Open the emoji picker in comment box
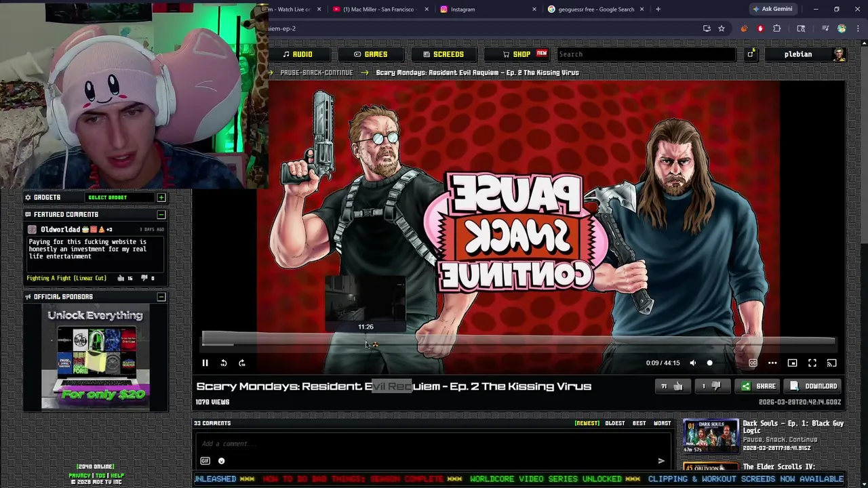This screenshot has height=488, width=868. click(x=221, y=461)
